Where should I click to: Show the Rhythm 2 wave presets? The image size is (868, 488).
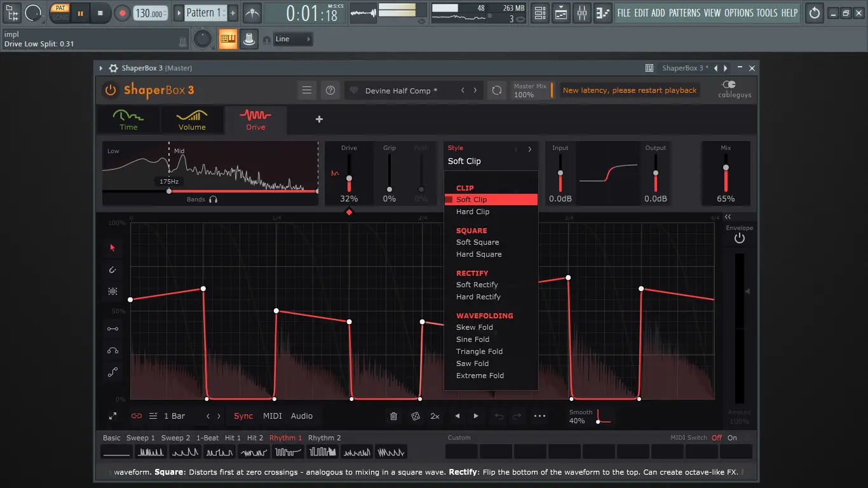click(325, 438)
